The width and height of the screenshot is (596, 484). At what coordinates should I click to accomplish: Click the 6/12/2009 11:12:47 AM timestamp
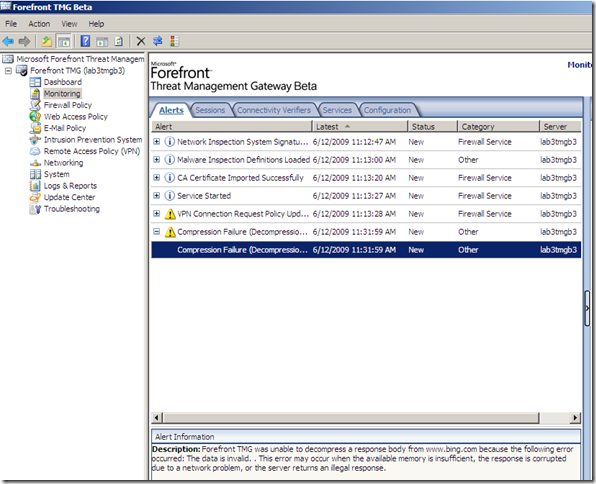coord(354,142)
